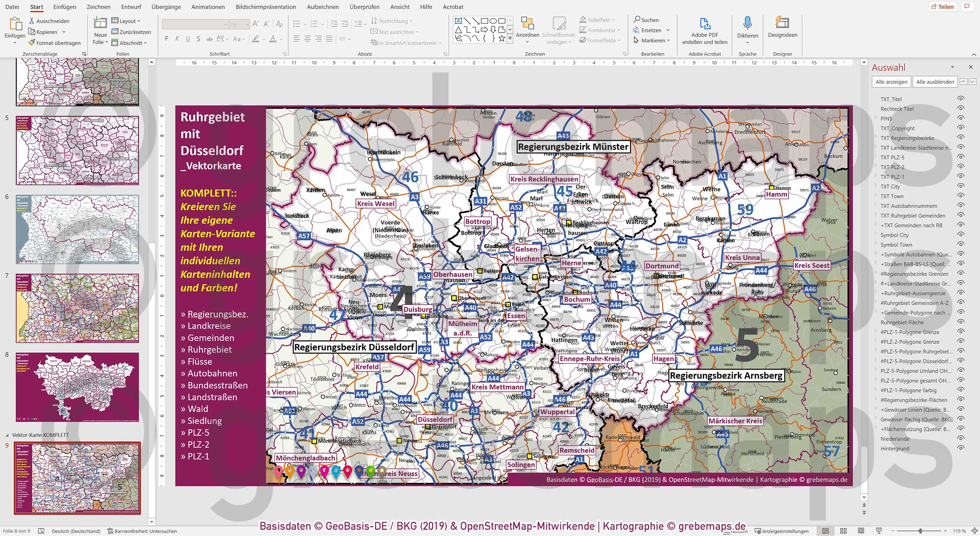Open Designideen in the ribbon
This screenshot has height=536, width=980.
click(x=782, y=23)
